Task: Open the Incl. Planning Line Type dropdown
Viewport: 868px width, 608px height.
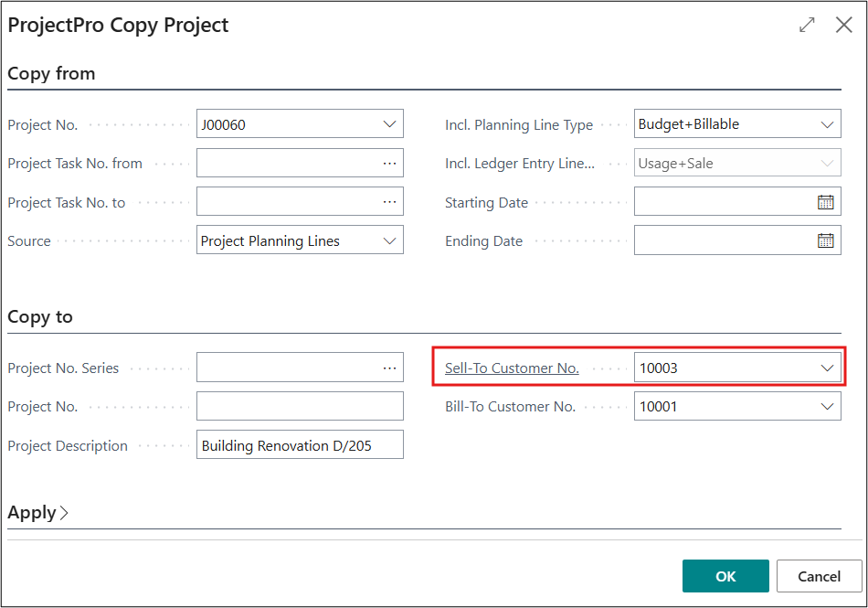Action: (x=828, y=124)
